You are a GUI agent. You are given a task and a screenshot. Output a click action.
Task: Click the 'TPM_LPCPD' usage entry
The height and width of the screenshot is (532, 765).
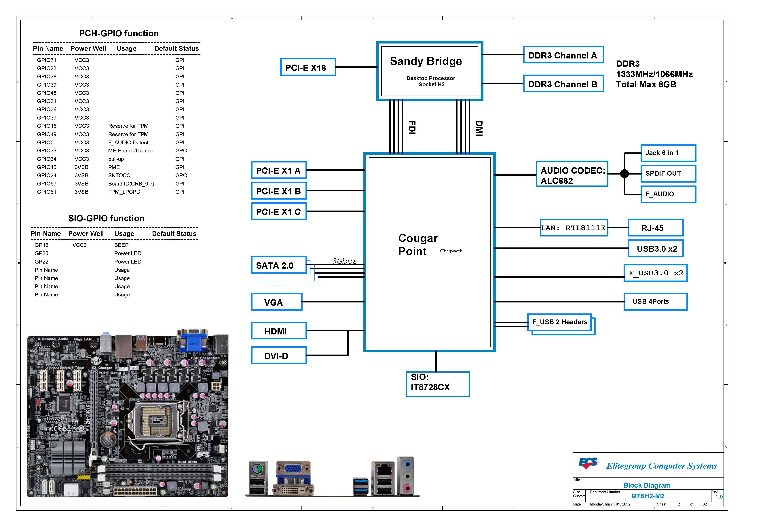[x=124, y=192]
